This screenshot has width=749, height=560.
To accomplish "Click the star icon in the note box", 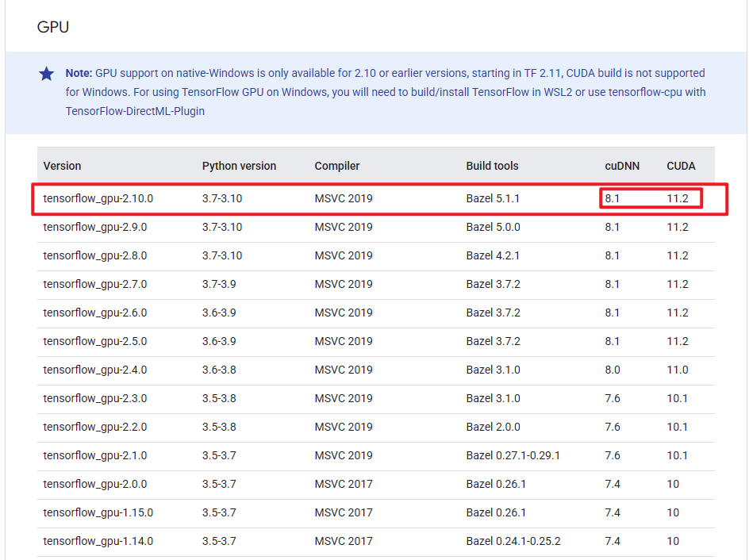I will click(46, 74).
